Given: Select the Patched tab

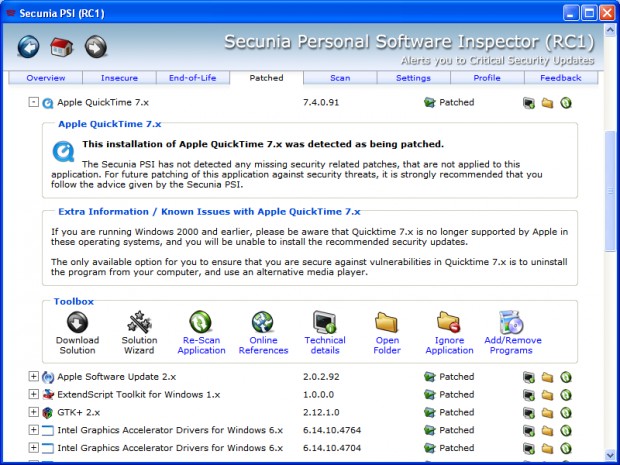Looking at the screenshot, I should click(267, 78).
